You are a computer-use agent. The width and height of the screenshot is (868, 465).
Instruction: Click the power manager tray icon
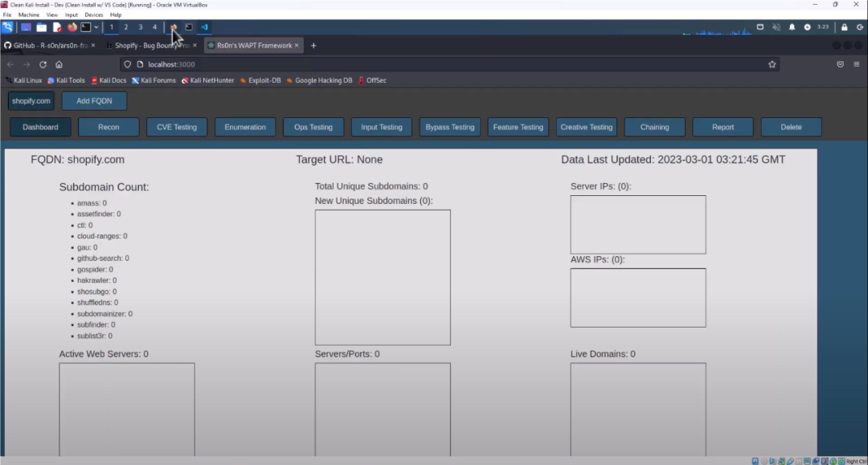click(x=807, y=27)
